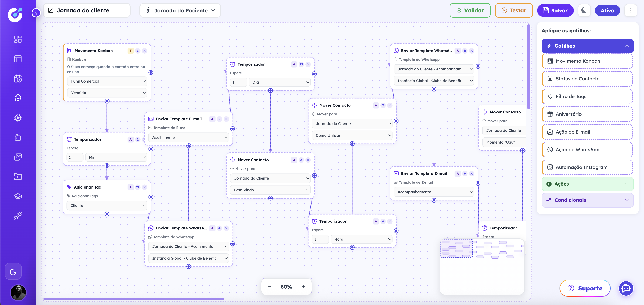
Task: Select the Movimento Kanban trigger
Action: tap(588, 61)
